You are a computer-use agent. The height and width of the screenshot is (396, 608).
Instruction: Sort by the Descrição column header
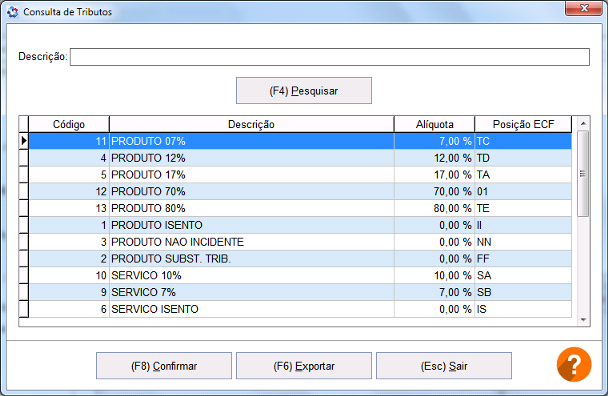(x=251, y=125)
